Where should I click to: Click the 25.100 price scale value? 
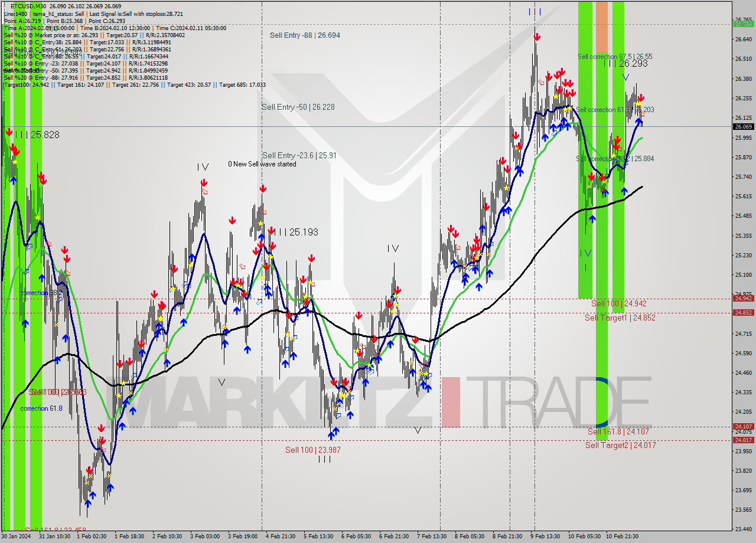coord(743,274)
